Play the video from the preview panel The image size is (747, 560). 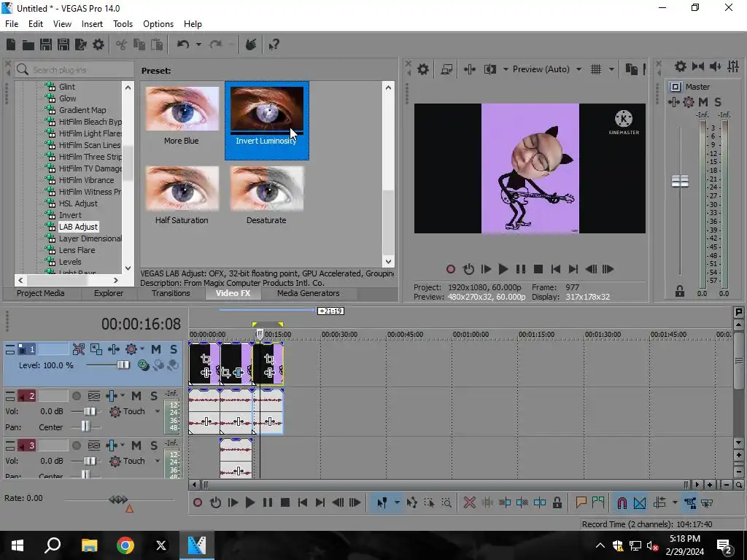(x=503, y=269)
